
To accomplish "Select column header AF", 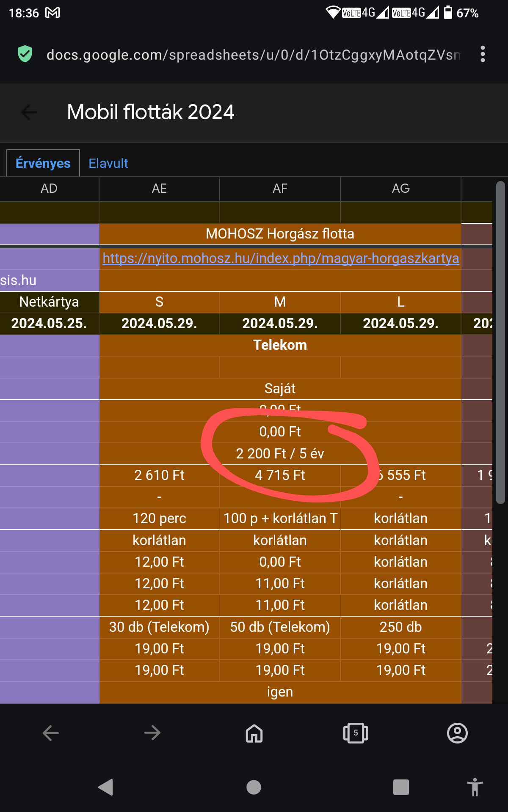I will pos(280,189).
